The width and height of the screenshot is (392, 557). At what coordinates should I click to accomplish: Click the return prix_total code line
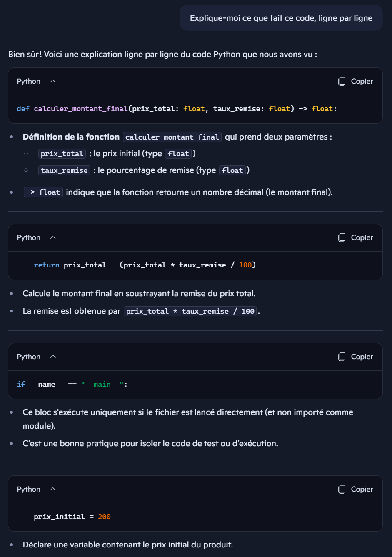[x=145, y=265]
